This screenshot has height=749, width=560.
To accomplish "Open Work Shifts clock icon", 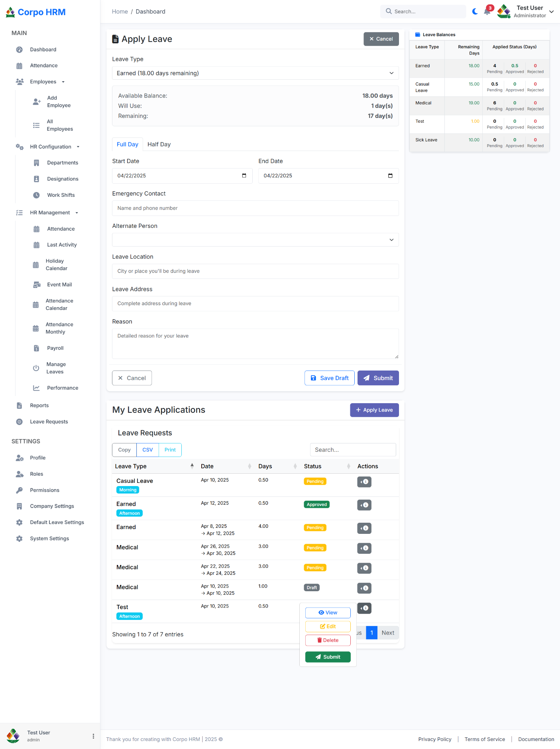I will point(36,195).
